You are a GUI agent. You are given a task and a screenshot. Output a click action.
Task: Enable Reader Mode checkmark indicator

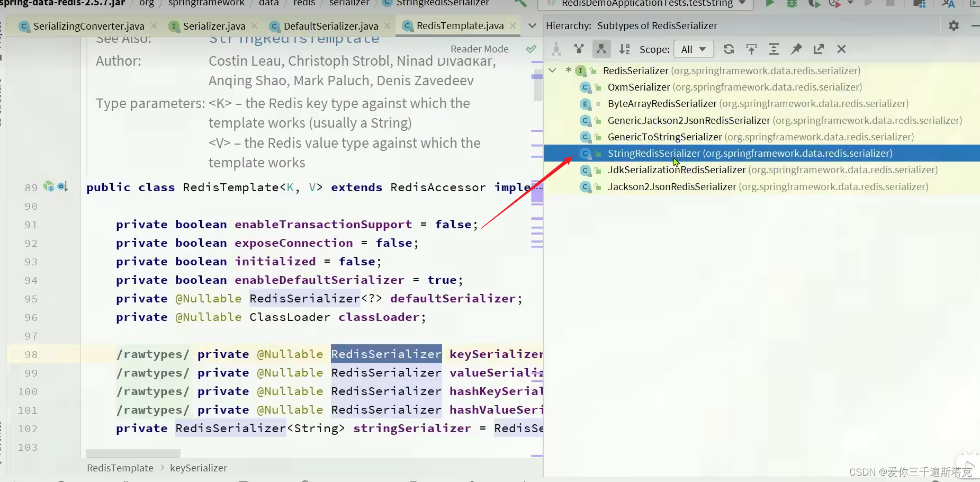tap(532, 49)
